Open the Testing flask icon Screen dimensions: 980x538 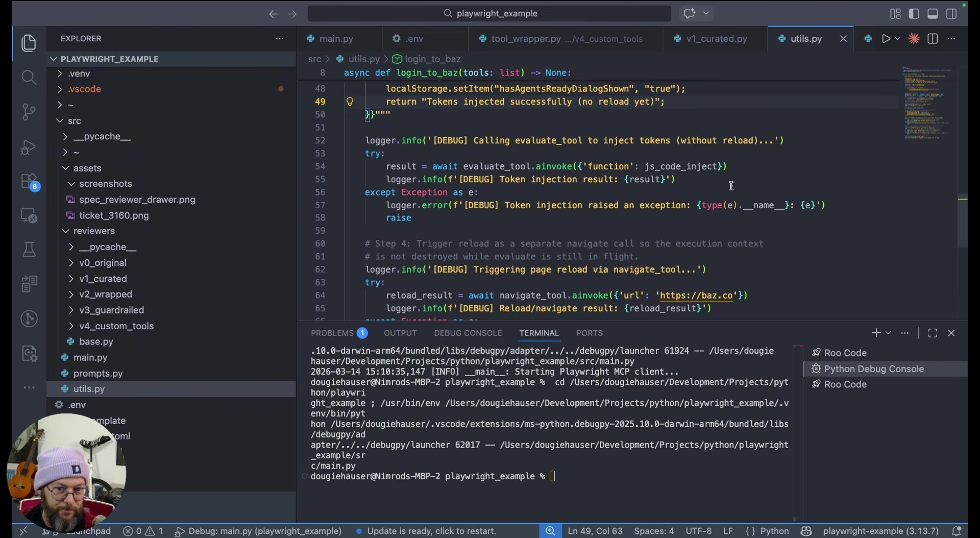[x=29, y=249]
